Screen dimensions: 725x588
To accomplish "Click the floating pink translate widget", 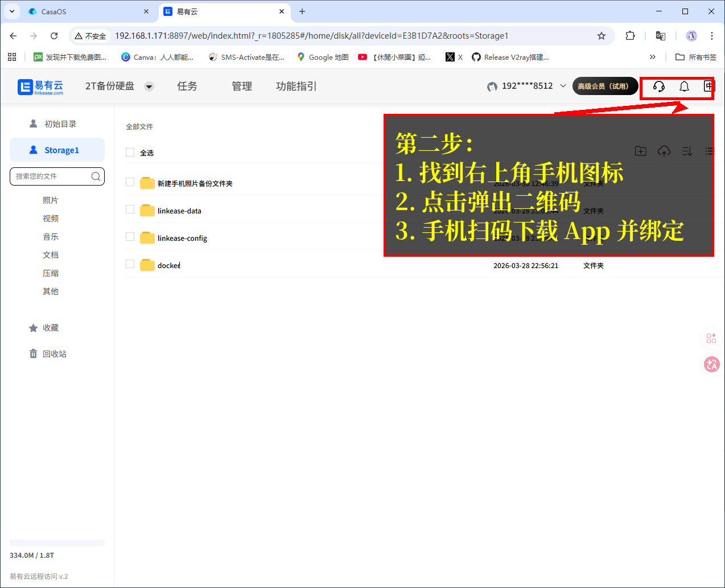I will point(712,364).
